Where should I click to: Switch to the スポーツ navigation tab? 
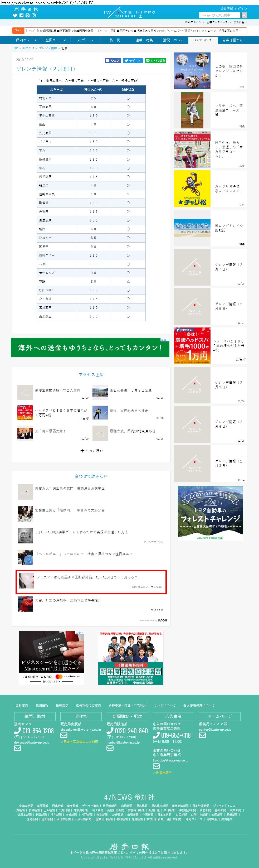(85, 40)
